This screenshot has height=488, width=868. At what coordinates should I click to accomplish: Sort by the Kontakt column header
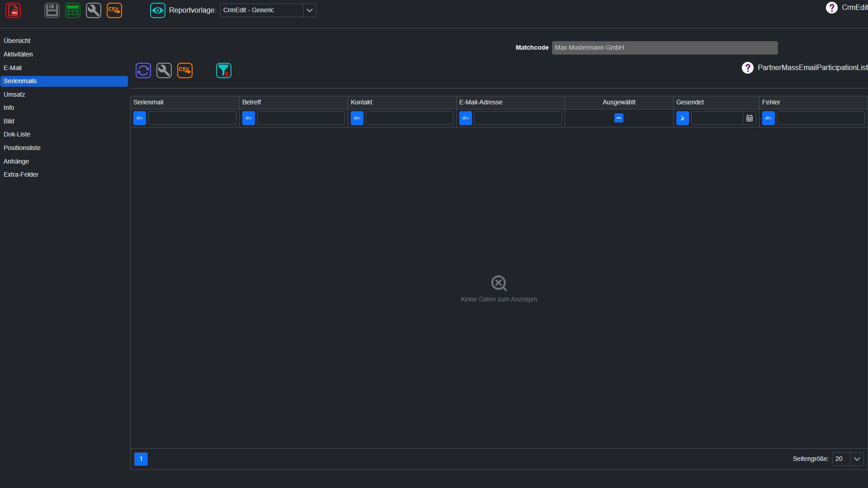402,102
